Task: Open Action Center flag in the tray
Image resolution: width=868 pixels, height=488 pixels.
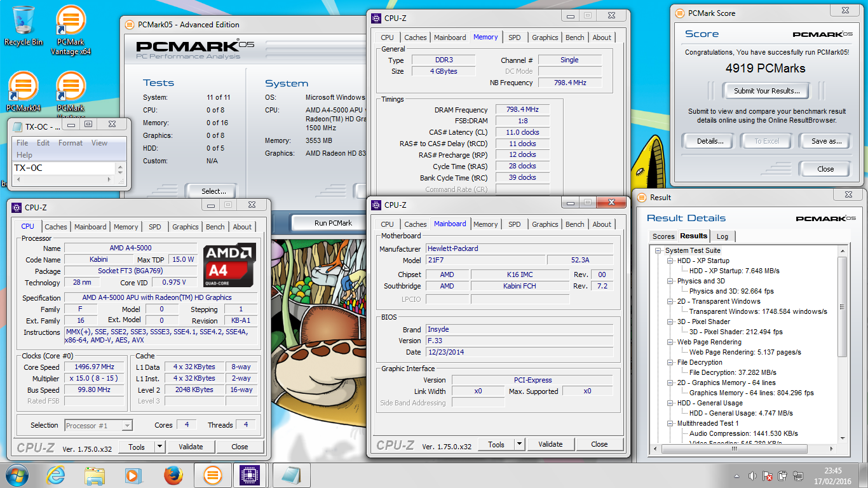Action: pyautogui.click(x=768, y=476)
